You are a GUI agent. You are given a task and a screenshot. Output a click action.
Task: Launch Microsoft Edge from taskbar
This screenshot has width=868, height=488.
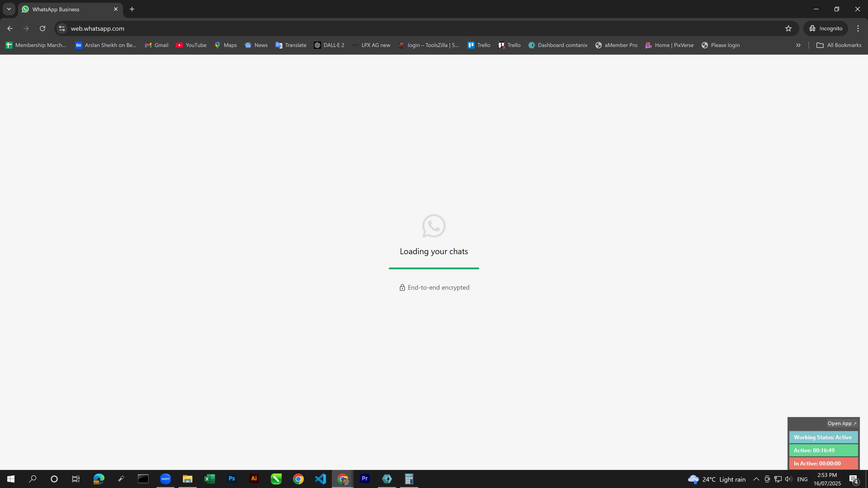point(99,479)
